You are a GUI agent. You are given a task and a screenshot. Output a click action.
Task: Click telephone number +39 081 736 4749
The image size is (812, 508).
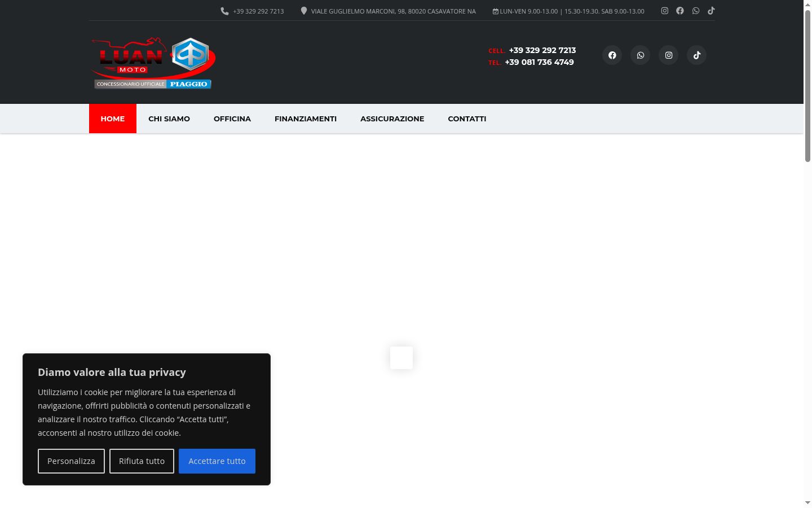click(x=539, y=62)
